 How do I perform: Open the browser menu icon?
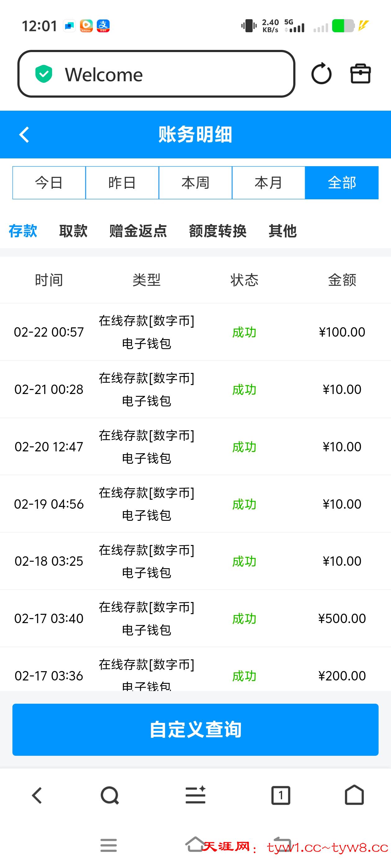tap(195, 795)
